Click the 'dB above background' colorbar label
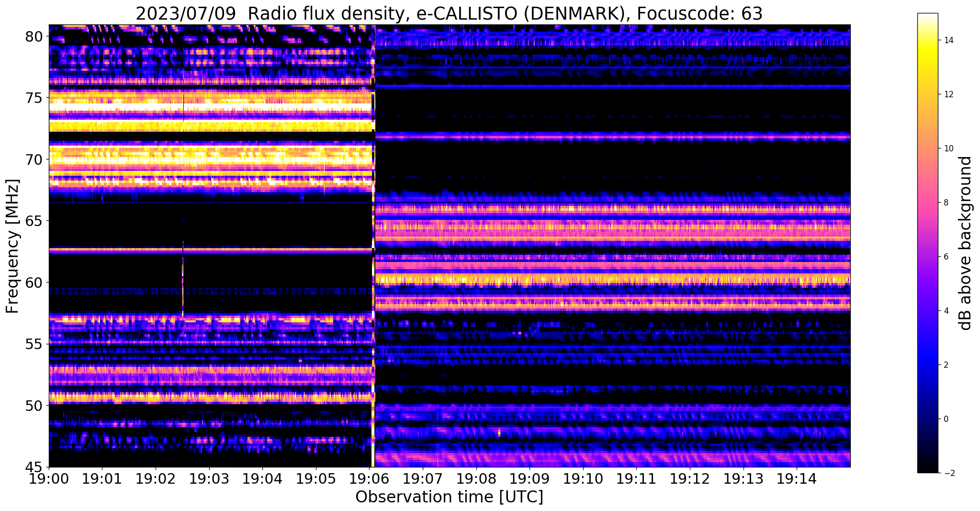Screen dimensions: 980x511 (966, 243)
